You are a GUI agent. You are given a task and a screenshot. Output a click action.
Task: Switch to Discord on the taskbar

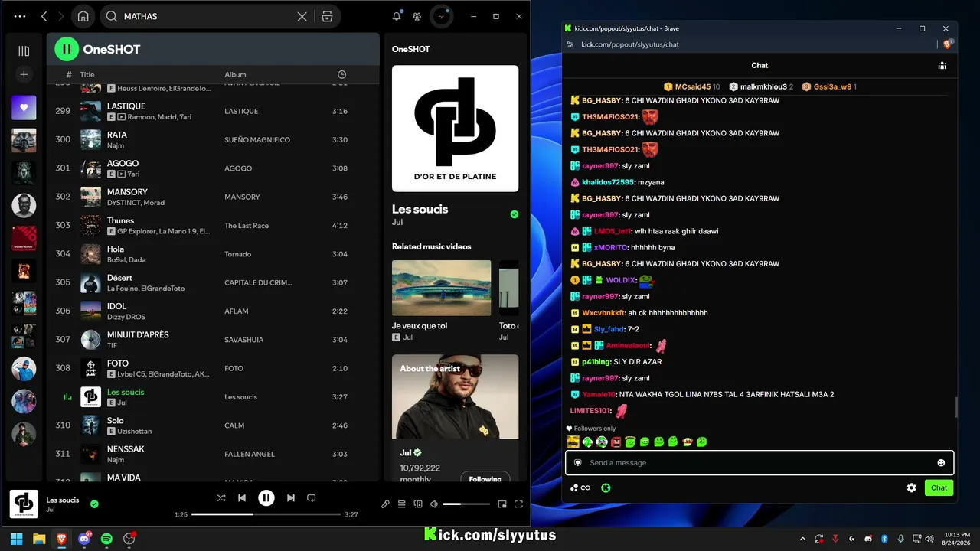(x=84, y=539)
